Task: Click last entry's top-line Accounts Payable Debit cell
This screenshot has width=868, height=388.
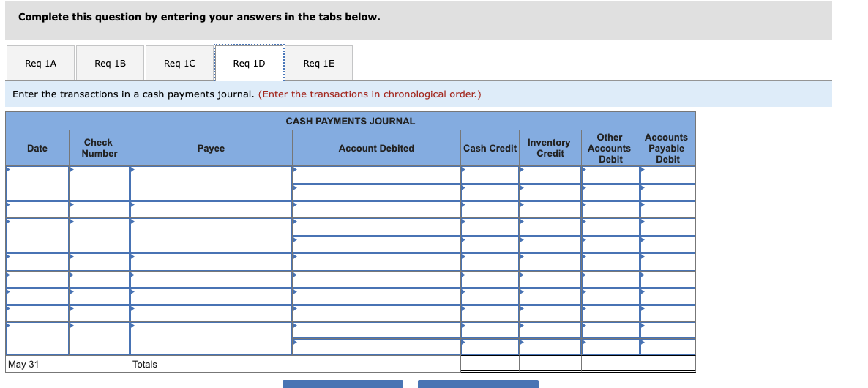Action: pyautogui.click(x=667, y=330)
